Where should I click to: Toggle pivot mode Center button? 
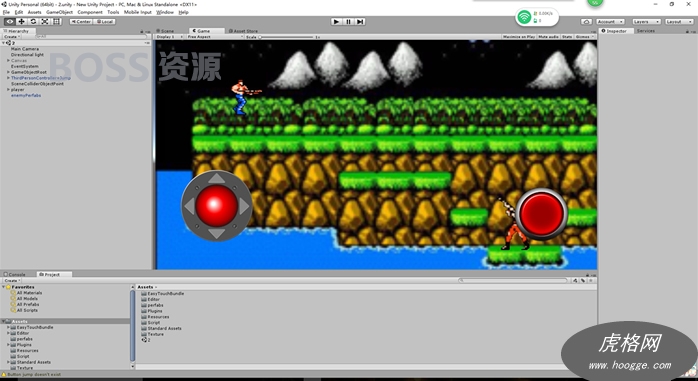pos(81,21)
